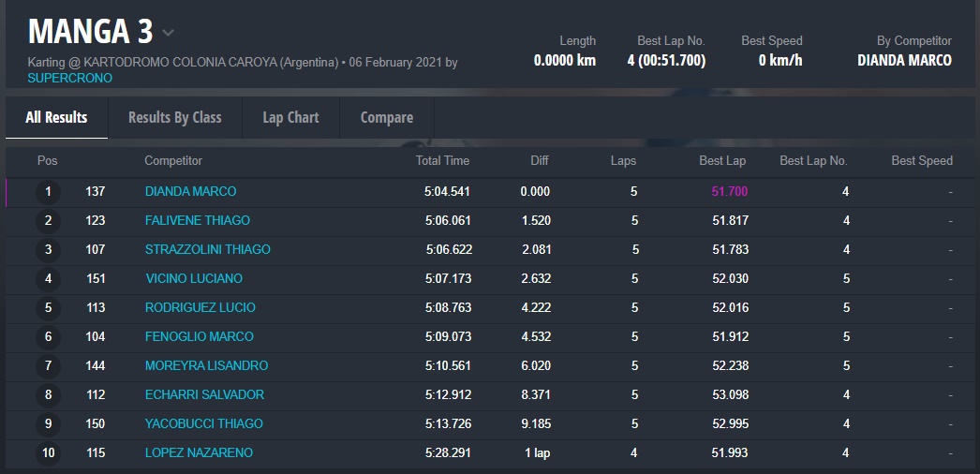Open the Compare tab
Screen dimensions: 980x474
(x=387, y=117)
